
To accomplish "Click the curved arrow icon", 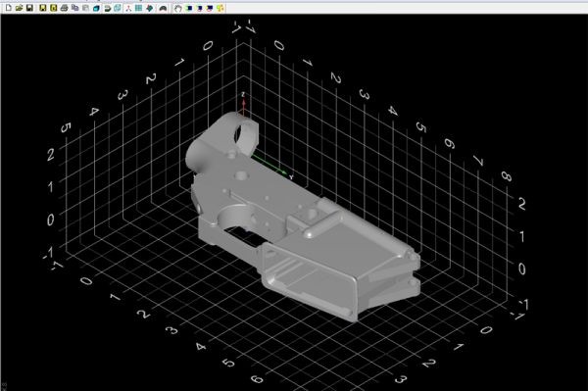I will pos(107,8).
